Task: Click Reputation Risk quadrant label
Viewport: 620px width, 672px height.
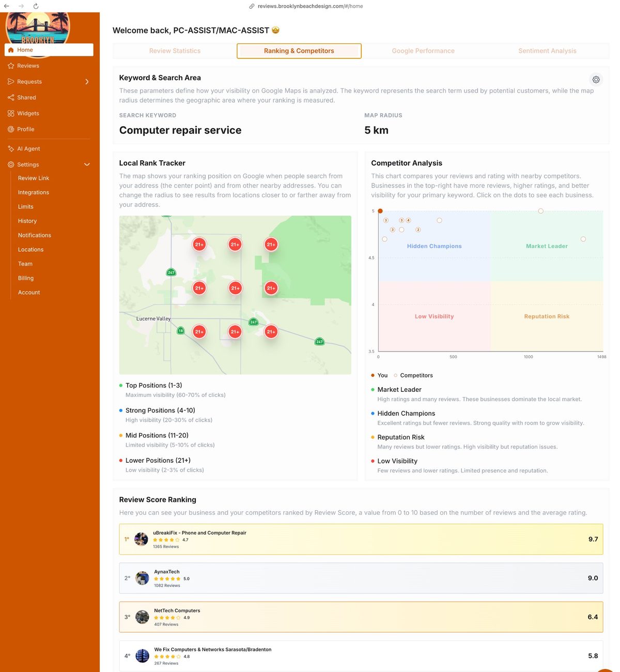Action: pos(547,316)
